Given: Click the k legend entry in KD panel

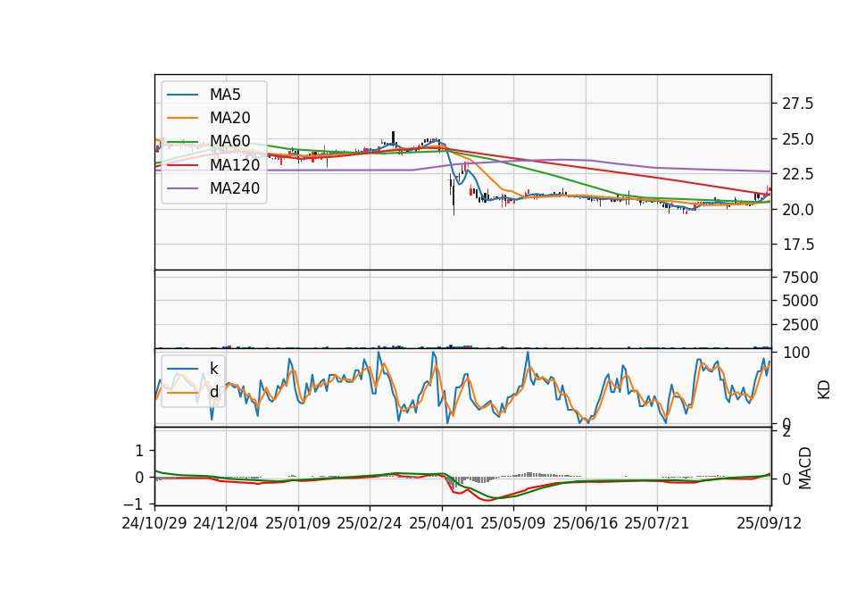Looking at the screenshot, I should [213, 369].
